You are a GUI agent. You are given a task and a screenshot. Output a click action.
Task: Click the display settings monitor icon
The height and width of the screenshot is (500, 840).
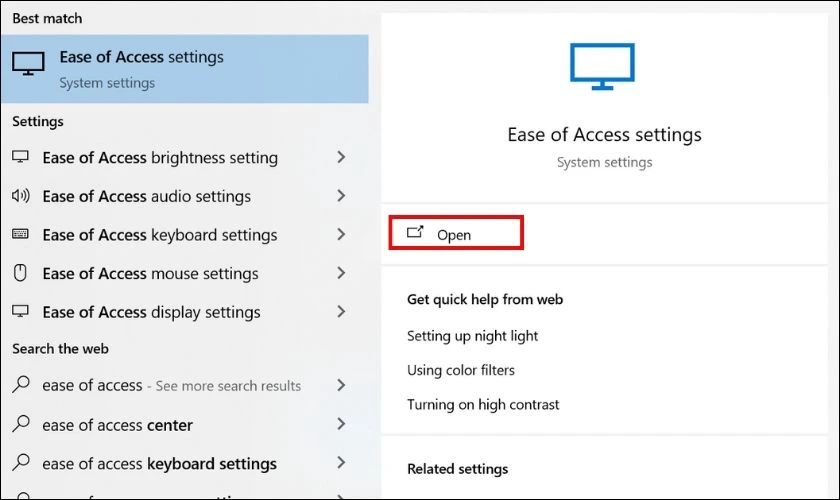pyautogui.click(x=20, y=311)
